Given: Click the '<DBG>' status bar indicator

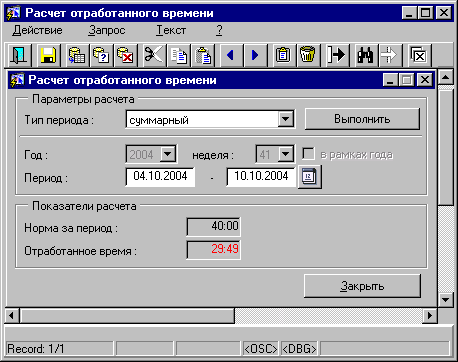Looking at the screenshot, I should (x=299, y=349).
